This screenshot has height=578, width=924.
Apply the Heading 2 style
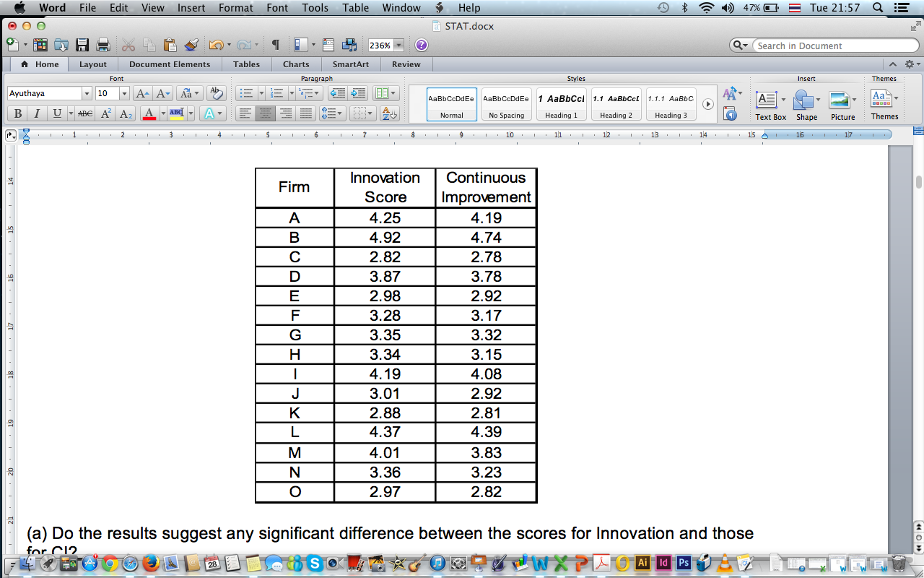click(x=616, y=104)
